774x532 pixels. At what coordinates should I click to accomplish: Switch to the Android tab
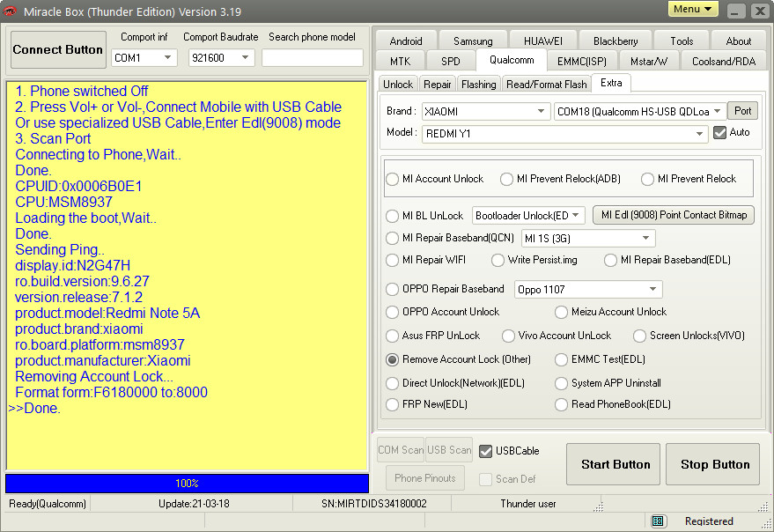(x=406, y=41)
